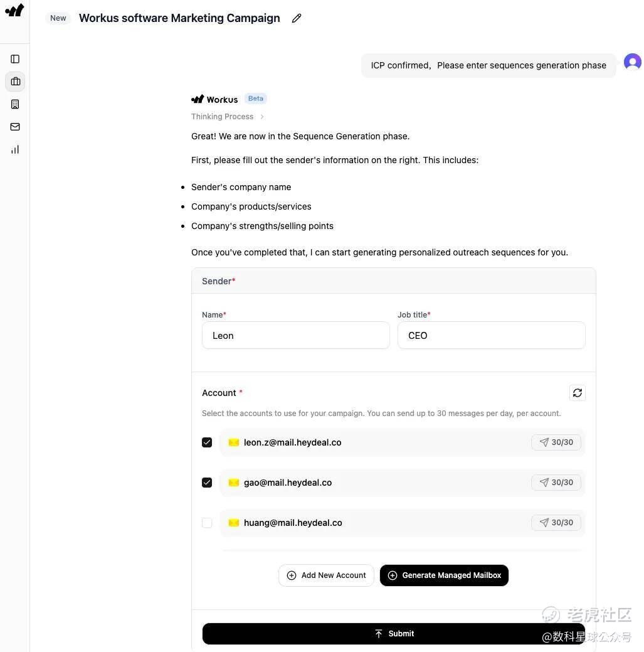This screenshot has width=644, height=652.
Task: Click Generate Managed Mailbox button
Action: tap(444, 575)
